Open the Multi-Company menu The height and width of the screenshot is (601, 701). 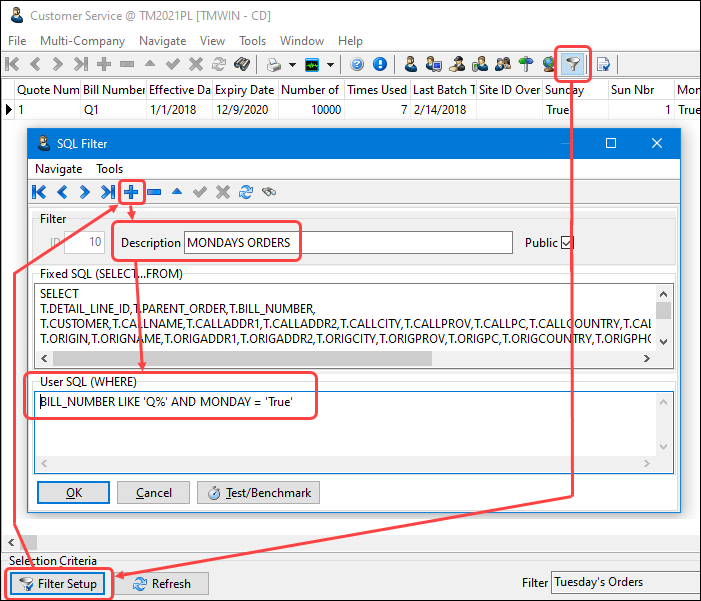click(x=82, y=41)
